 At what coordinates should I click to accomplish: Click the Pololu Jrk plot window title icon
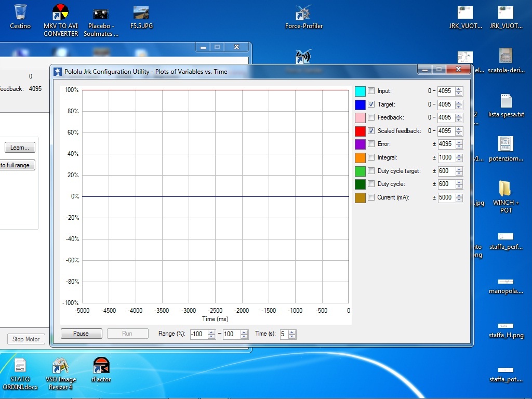pos(57,72)
